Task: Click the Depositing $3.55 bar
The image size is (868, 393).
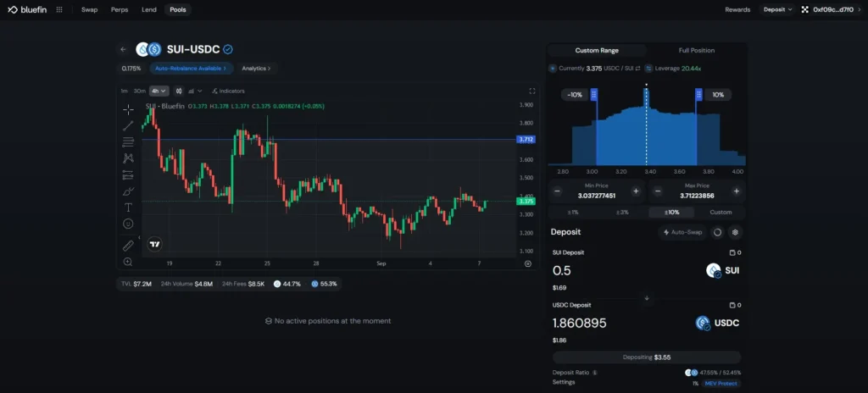Action: coord(647,357)
